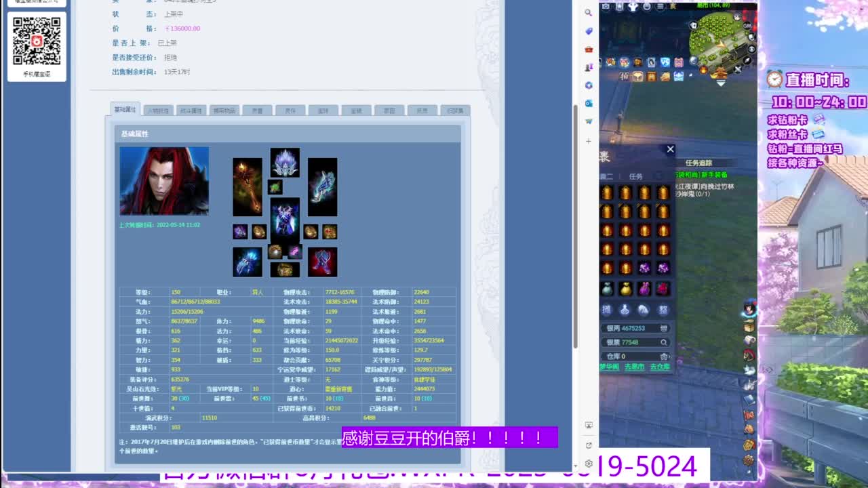Select the 基础属性 tab
Viewport: 868px width, 488px height.
[x=125, y=110]
